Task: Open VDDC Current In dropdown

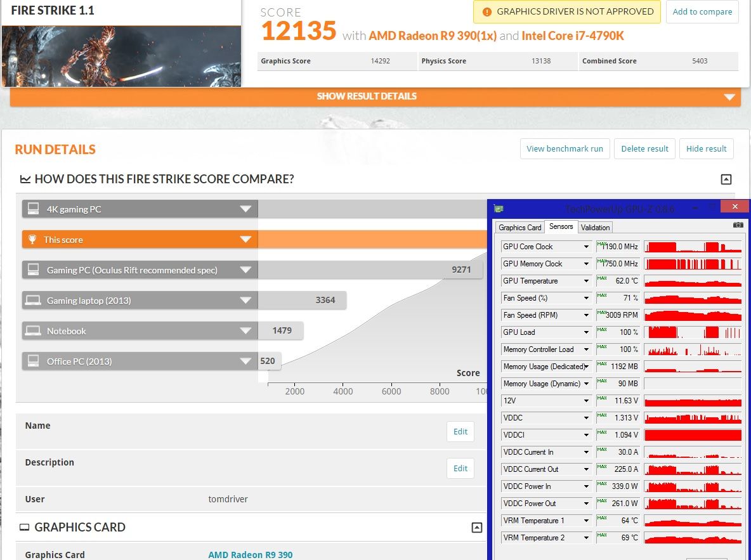Action: 585,452
